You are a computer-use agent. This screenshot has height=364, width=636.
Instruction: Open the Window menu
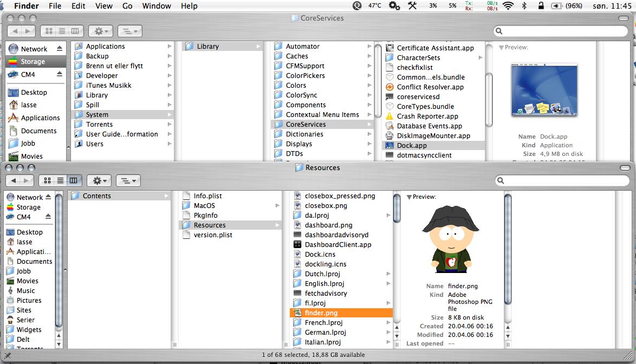coord(157,5)
